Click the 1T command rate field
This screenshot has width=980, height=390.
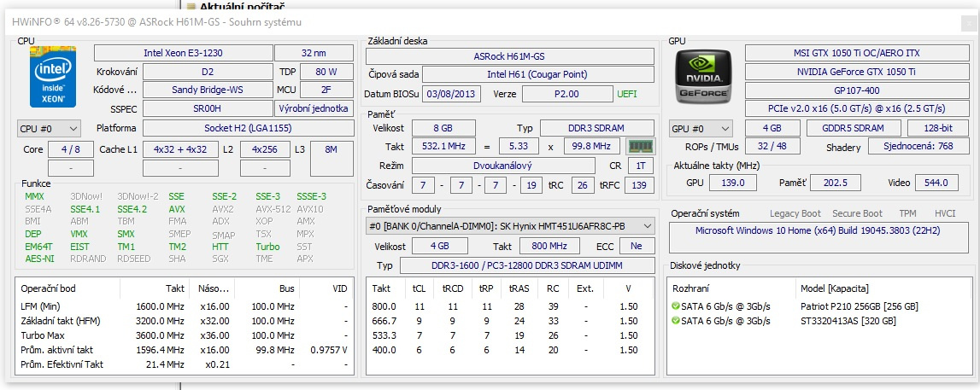click(641, 166)
